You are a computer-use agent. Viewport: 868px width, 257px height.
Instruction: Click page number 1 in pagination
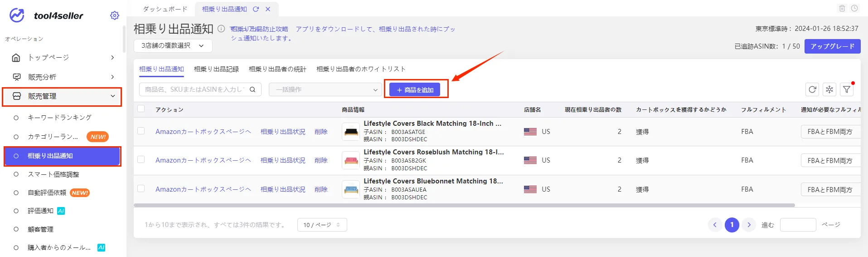point(732,225)
